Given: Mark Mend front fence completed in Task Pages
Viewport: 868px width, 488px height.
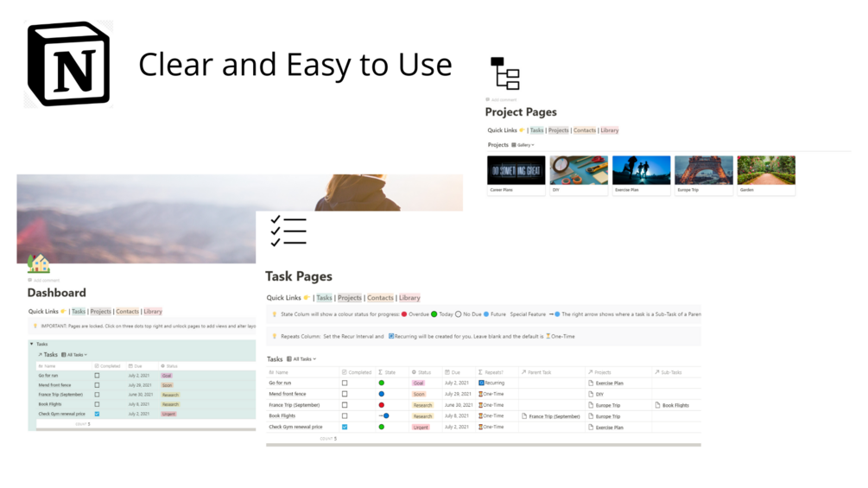Looking at the screenshot, I should point(345,394).
